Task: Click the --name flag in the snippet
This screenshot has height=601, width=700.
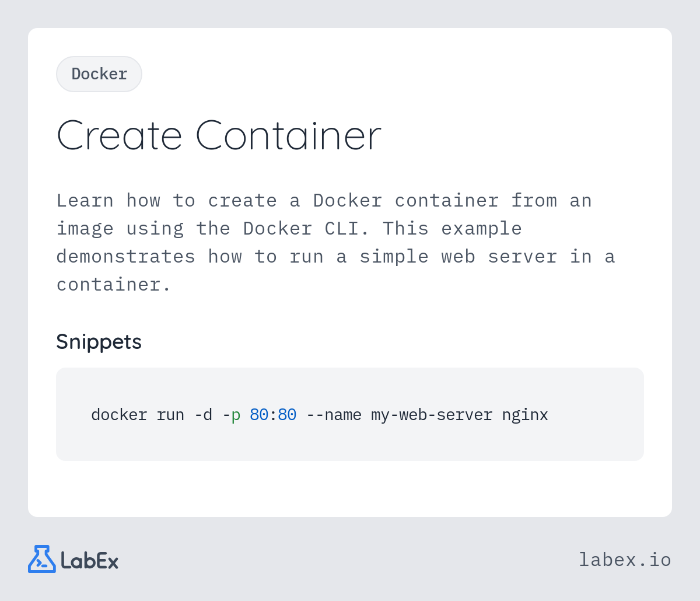Action: click(x=334, y=415)
